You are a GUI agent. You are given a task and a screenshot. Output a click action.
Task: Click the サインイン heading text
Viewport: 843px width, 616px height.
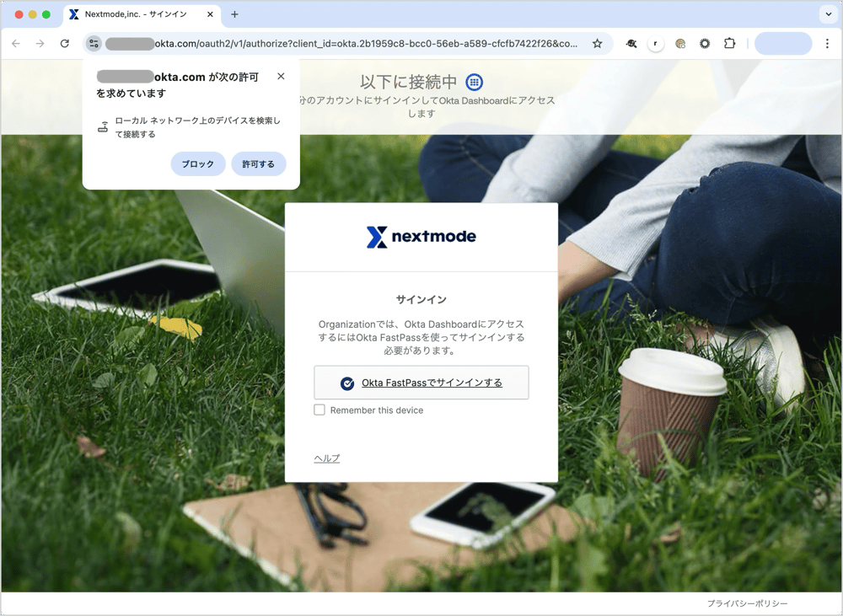tap(421, 299)
